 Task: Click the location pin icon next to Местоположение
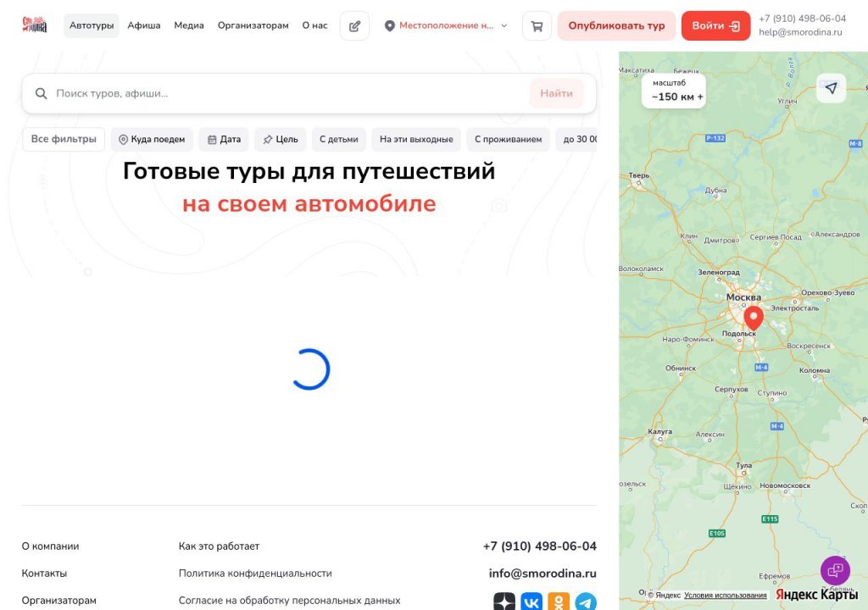389,25
